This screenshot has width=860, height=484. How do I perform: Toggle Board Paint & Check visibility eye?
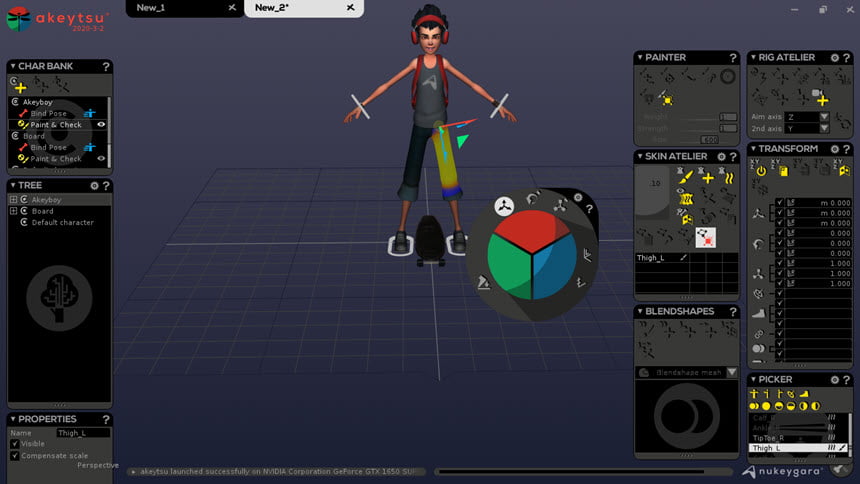(x=101, y=159)
